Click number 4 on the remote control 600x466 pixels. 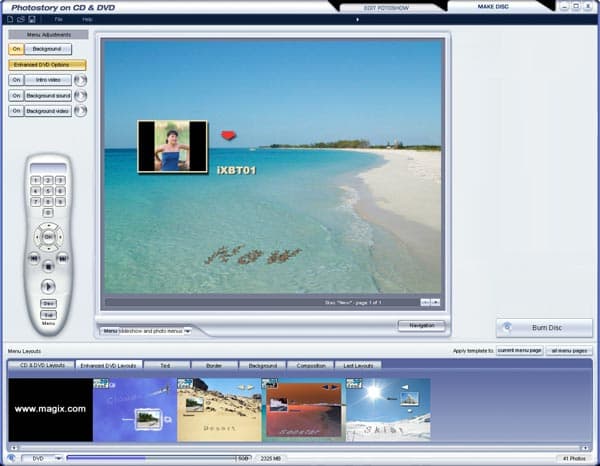coord(36,191)
